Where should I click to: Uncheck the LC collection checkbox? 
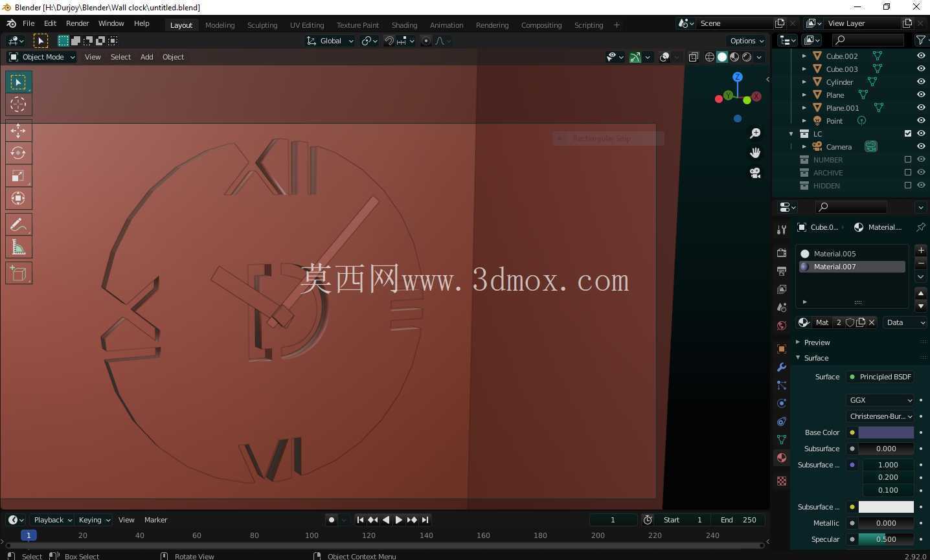point(908,134)
